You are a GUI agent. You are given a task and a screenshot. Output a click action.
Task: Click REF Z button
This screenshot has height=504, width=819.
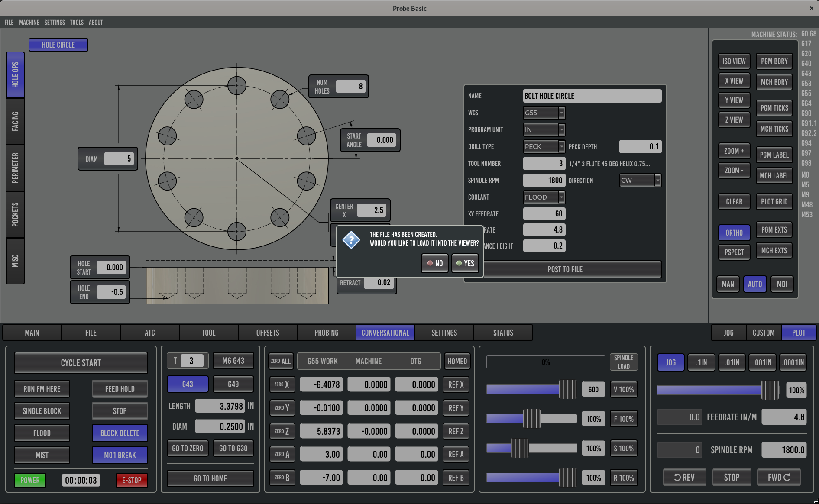coord(456,431)
